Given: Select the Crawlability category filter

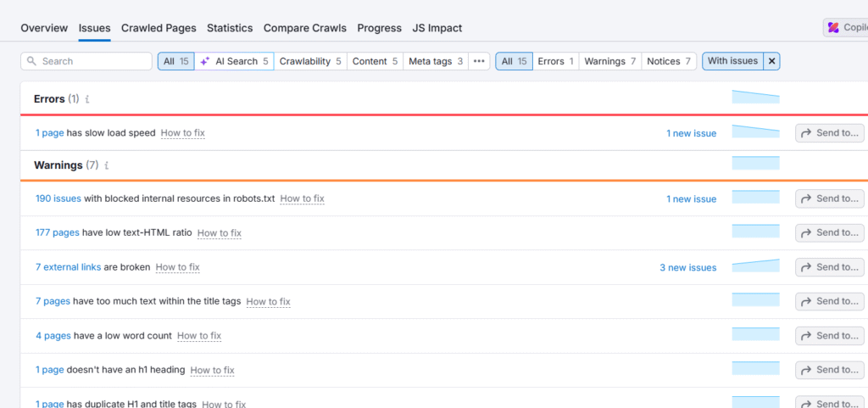Looking at the screenshot, I should [310, 61].
